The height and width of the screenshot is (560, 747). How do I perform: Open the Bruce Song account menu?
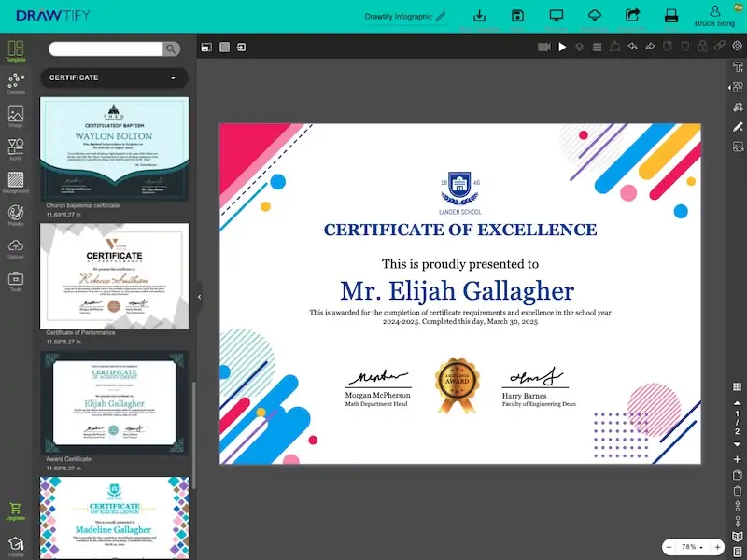715,16
